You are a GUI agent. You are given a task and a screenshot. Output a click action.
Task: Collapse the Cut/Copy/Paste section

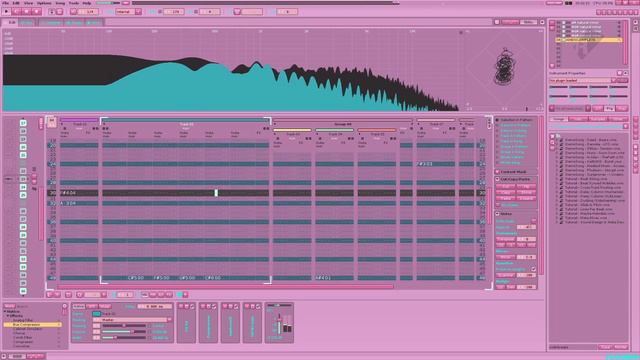pos(498,179)
